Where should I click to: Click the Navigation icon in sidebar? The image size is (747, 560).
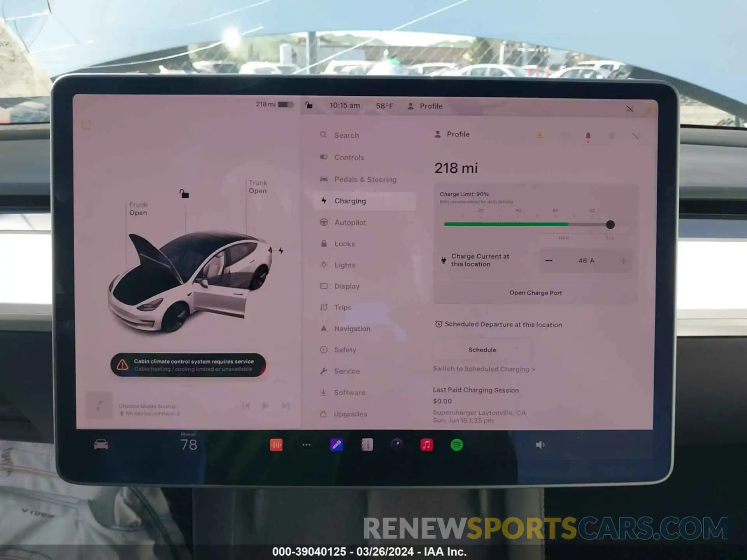point(325,328)
